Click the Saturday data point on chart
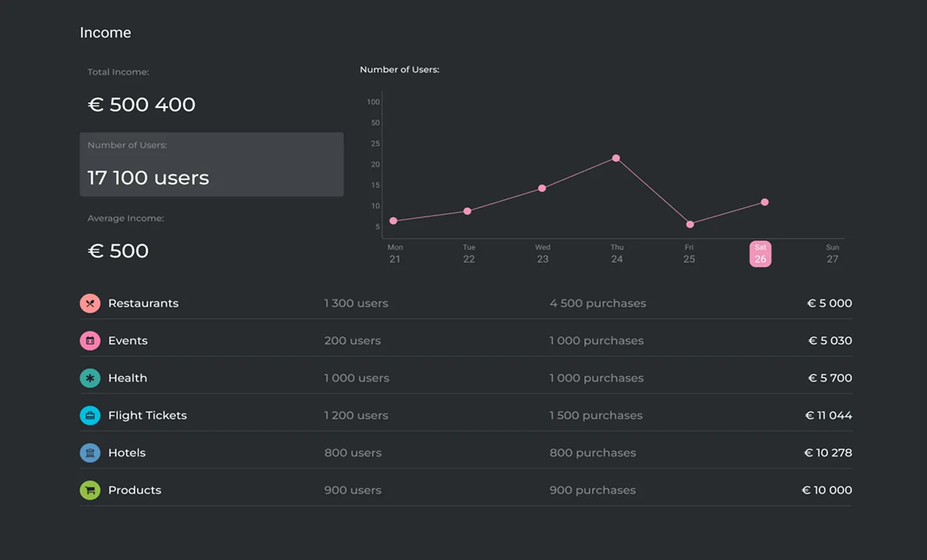The image size is (927, 560). tap(764, 202)
